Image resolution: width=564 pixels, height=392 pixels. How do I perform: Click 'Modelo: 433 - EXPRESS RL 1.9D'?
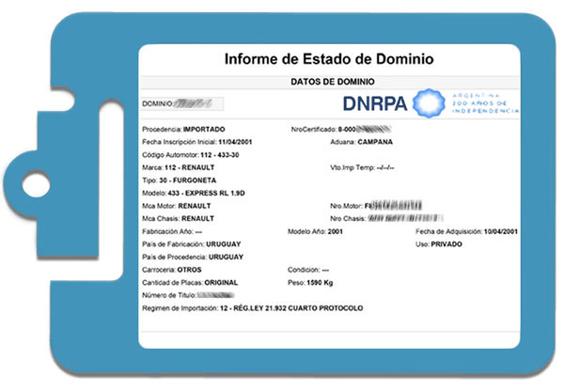(x=194, y=193)
